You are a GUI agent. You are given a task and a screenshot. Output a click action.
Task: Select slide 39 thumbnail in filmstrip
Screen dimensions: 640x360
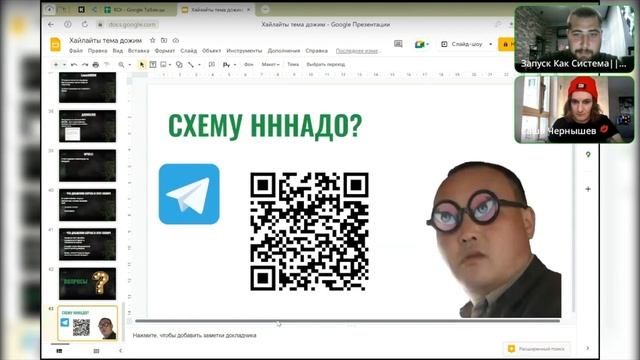click(87, 165)
